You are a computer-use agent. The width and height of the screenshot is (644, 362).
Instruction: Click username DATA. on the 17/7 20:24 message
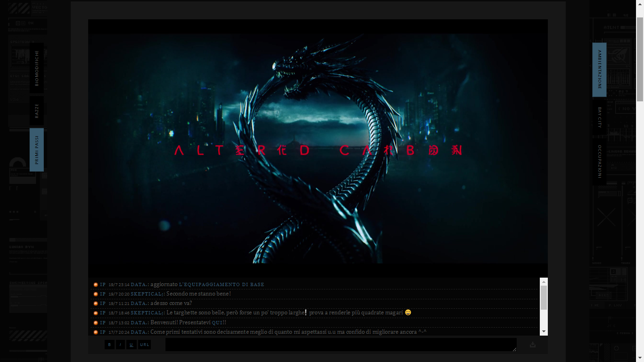(x=139, y=332)
